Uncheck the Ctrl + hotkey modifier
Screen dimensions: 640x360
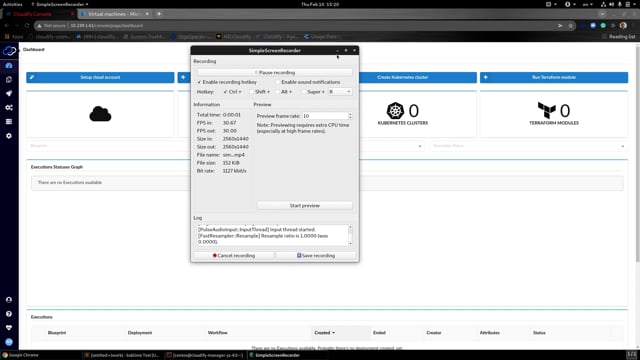tap(226, 92)
